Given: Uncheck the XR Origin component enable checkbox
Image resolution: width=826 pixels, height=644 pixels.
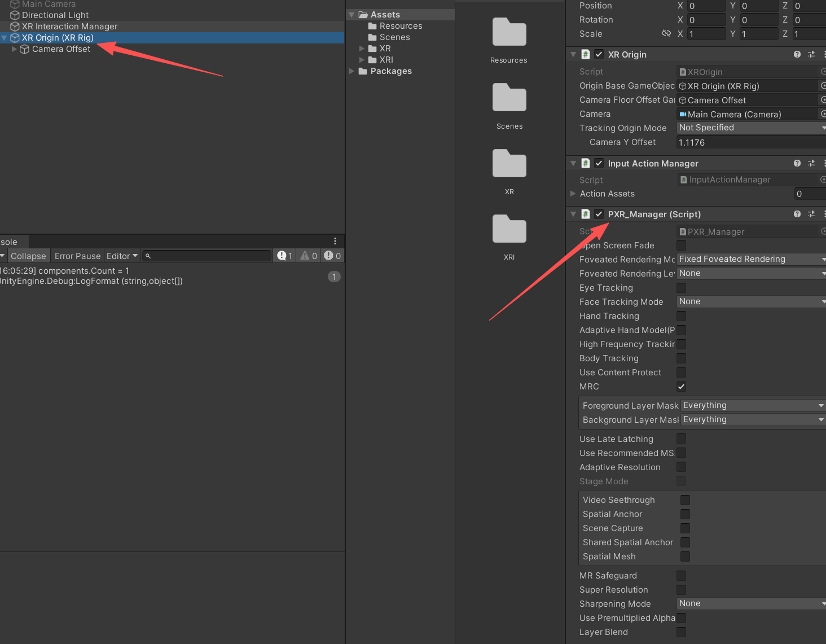Looking at the screenshot, I should 599,54.
